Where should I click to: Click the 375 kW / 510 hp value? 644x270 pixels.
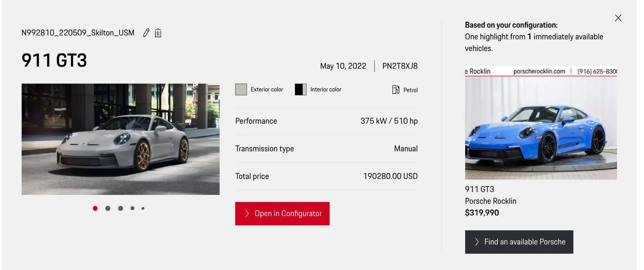(x=389, y=121)
